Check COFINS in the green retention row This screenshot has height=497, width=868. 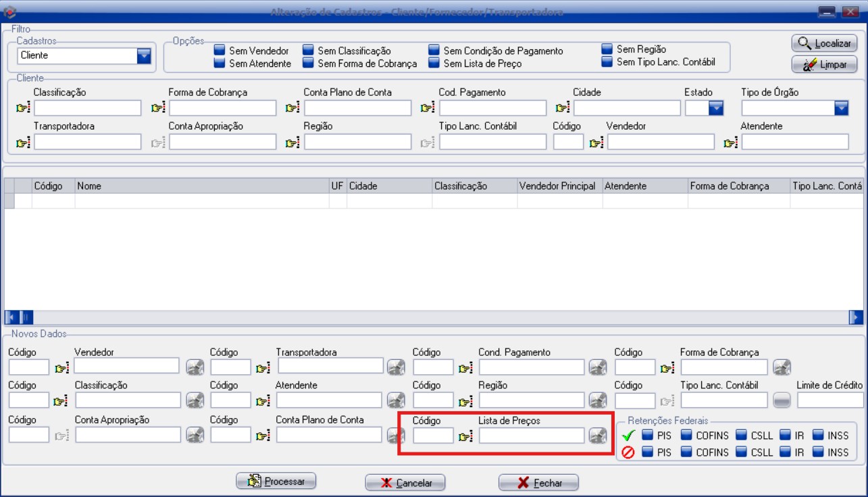(686, 436)
